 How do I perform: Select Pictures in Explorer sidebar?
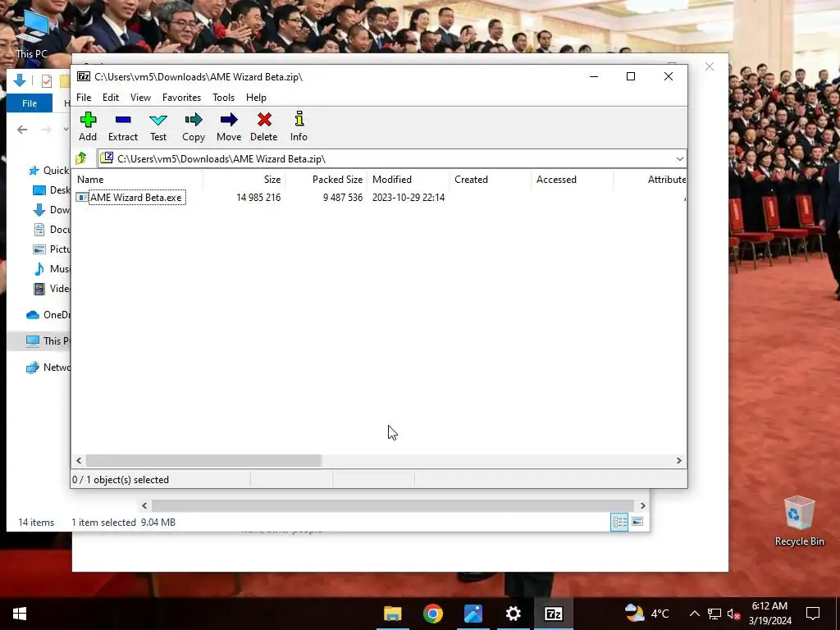pyautogui.click(x=52, y=249)
